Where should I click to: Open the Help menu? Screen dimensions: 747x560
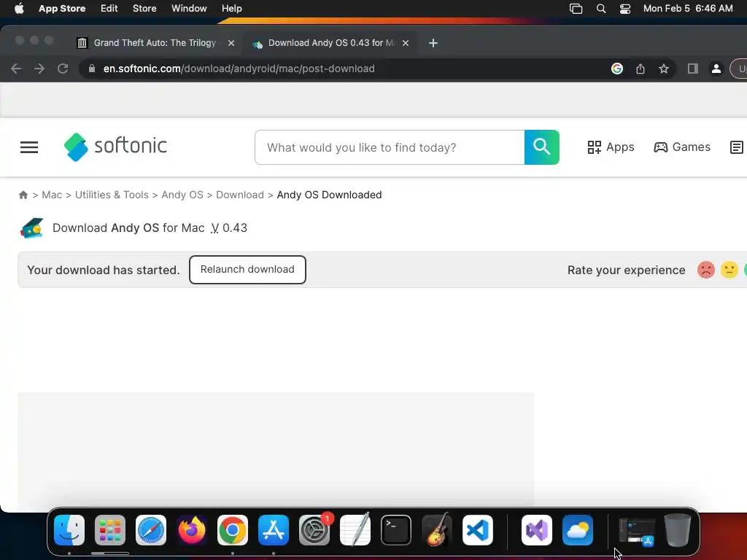point(231,9)
